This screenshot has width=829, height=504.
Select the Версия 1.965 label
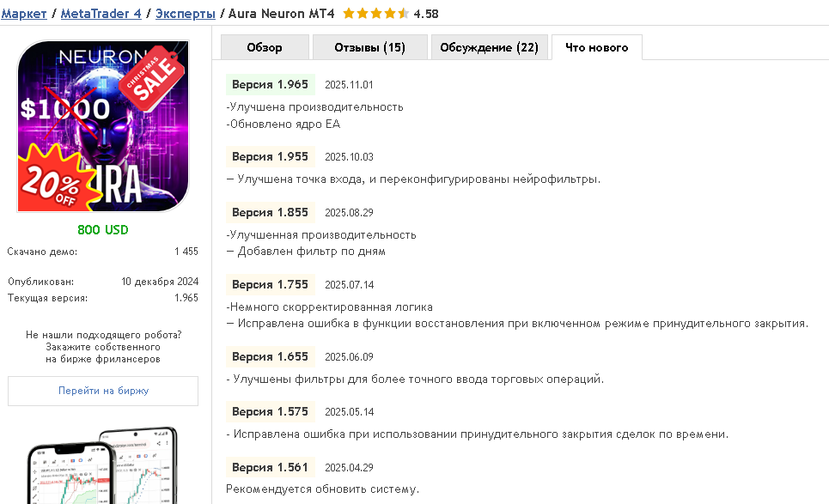click(x=270, y=84)
